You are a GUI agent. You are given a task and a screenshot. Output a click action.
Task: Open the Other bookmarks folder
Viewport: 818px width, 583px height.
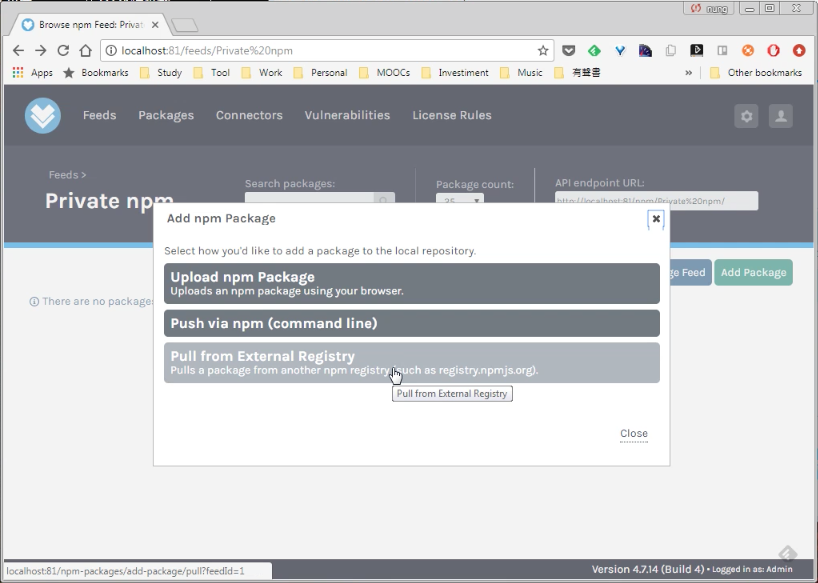coord(756,72)
